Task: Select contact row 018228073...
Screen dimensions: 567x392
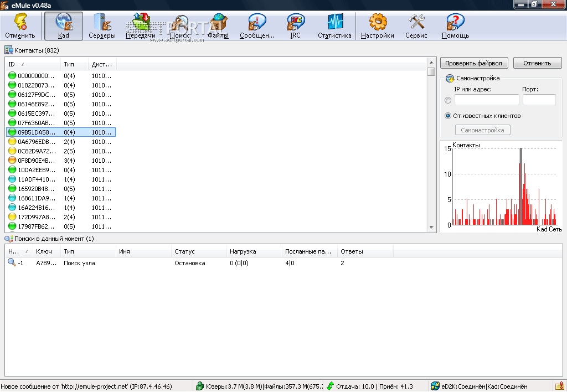Action: coord(61,85)
